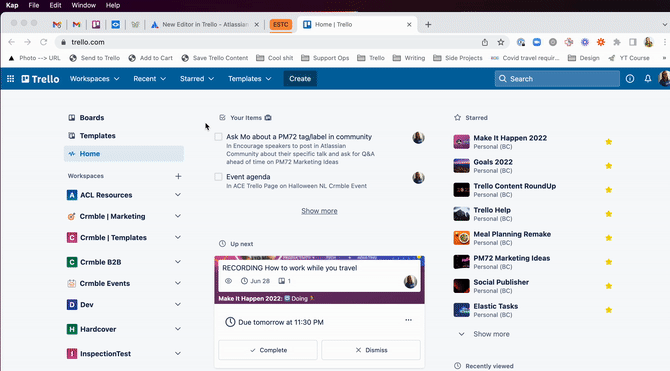The height and width of the screenshot is (371, 670).
Task: Unstar the PM72 Marketing Ideas board
Action: pyautogui.click(x=608, y=262)
